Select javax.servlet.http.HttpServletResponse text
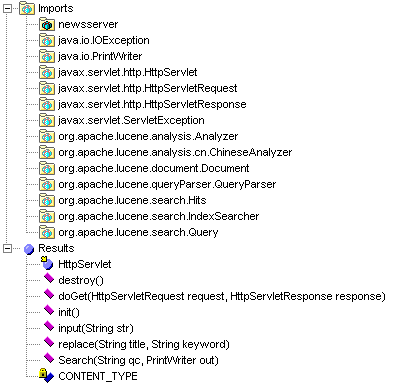This screenshot has height=386, width=393. (152, 104)
